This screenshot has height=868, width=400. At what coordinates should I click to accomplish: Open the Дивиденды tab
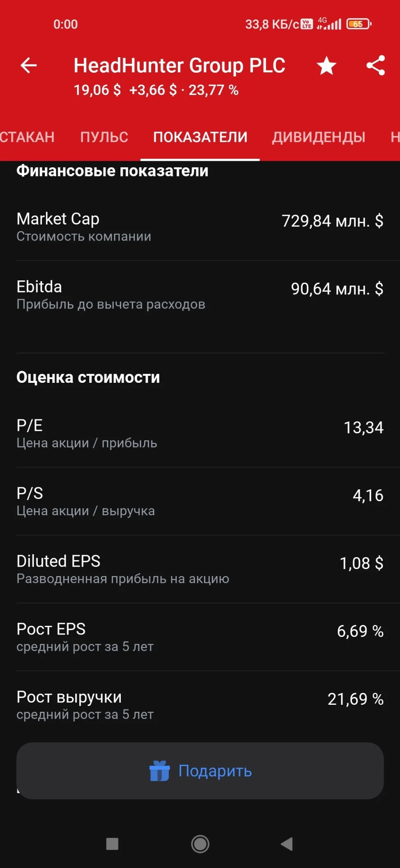(x=319, y=137)
